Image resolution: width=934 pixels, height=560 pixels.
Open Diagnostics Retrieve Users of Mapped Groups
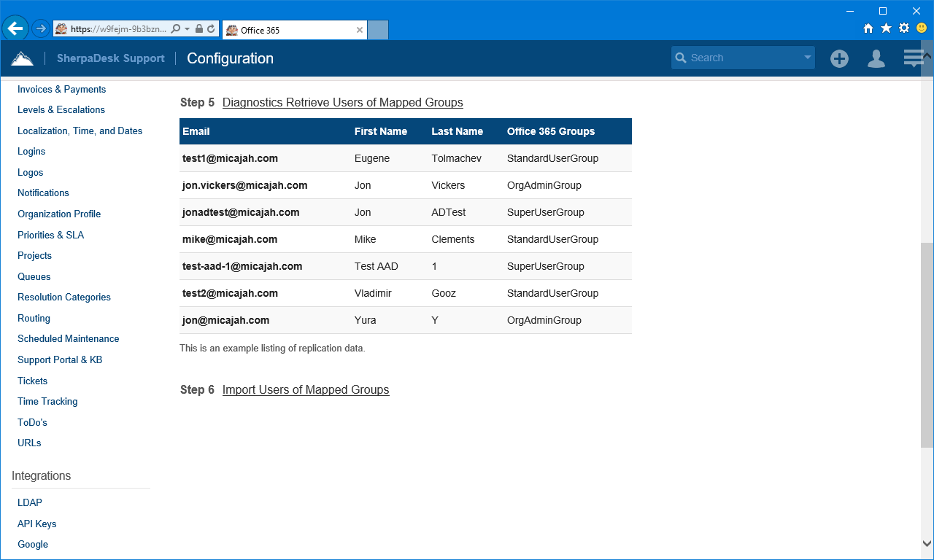342,102
